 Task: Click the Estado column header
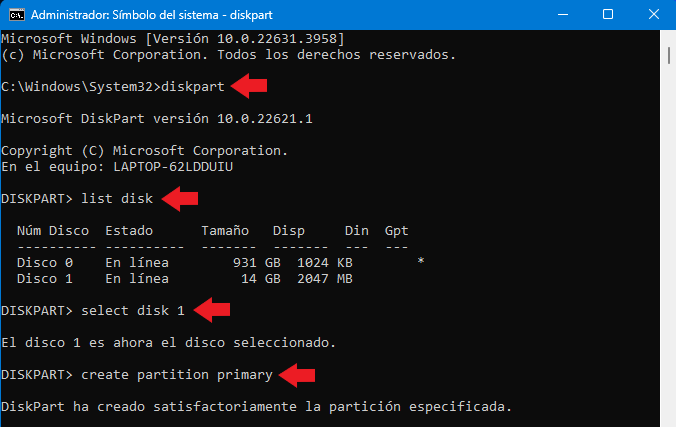pos(129,231)
